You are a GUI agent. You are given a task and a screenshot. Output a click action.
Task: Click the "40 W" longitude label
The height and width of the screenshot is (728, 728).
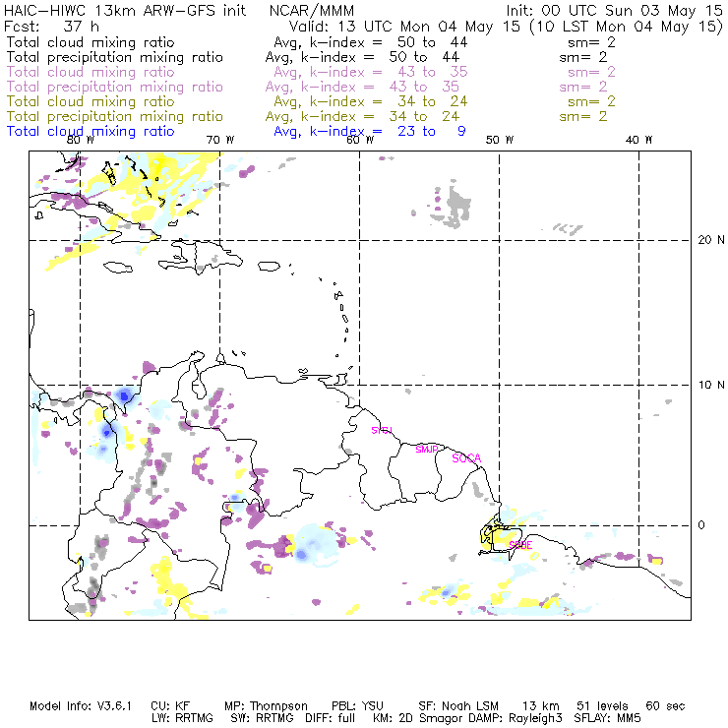(638, 141)
